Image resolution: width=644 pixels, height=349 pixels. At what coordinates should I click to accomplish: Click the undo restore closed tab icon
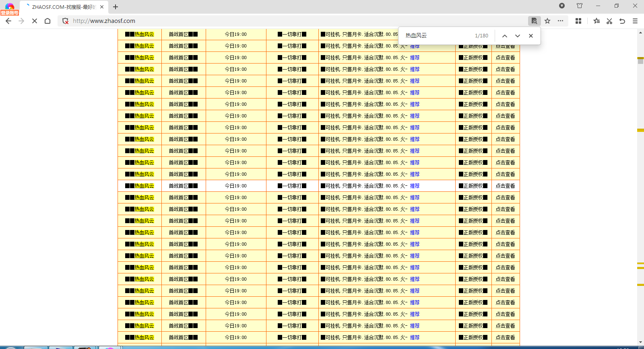pos(622,21)
